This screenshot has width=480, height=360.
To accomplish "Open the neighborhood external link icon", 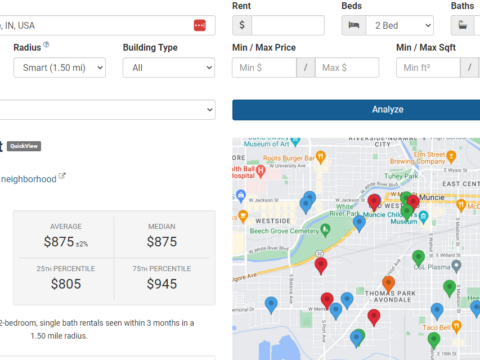I will coord(62,176).
